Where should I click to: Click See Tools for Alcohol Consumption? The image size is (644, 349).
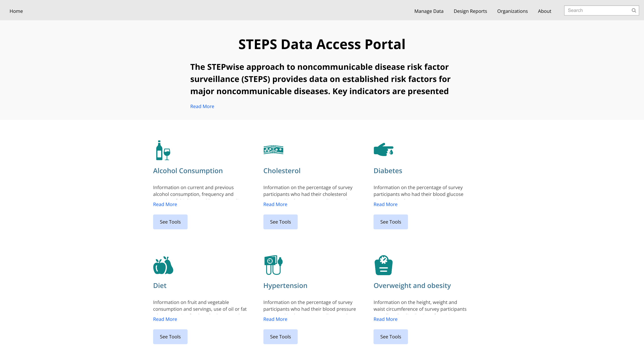click(x=170, y=222)
